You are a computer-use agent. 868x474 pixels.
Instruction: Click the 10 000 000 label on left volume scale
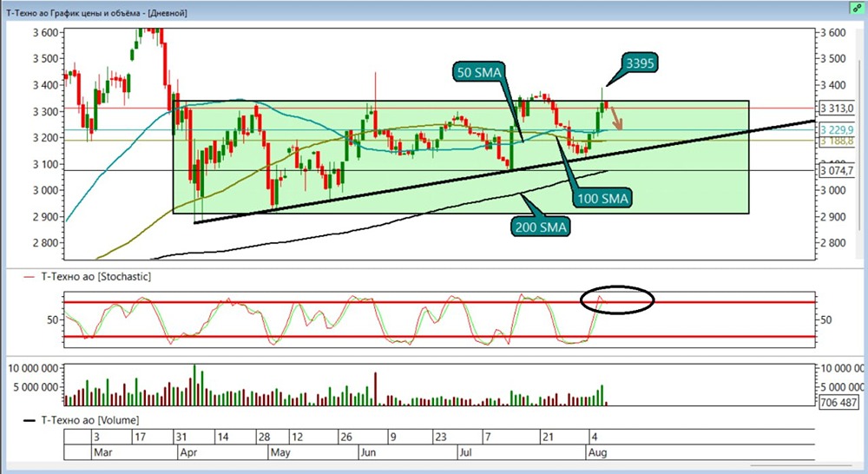click(x=34, y=369)
